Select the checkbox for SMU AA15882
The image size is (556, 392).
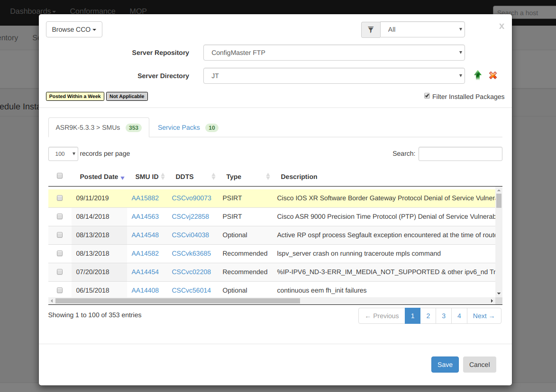click(x=60, y=198)
